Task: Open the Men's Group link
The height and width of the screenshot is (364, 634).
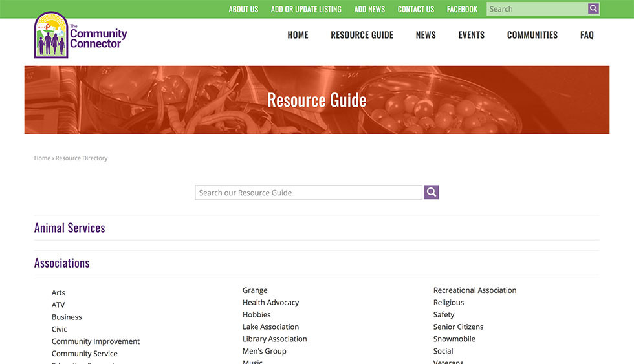Action: click(x=265, y=351)
